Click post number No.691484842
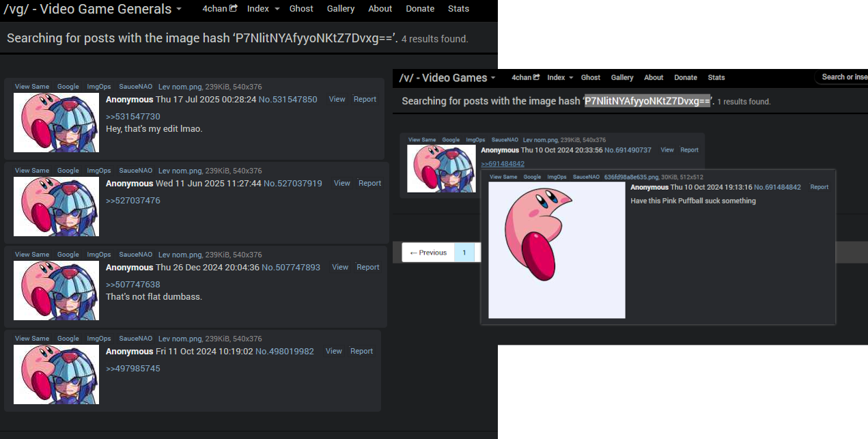 pyautogui.click(x=778, y=187)
